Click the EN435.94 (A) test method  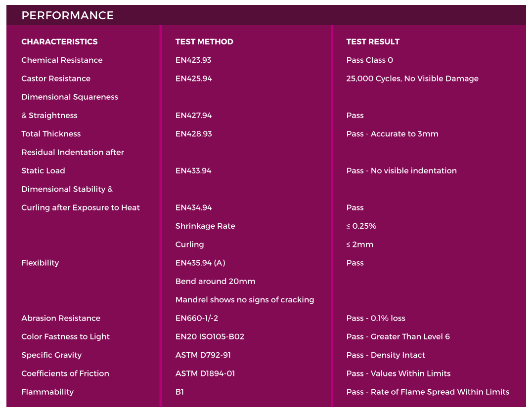click(x=200, y=263)
